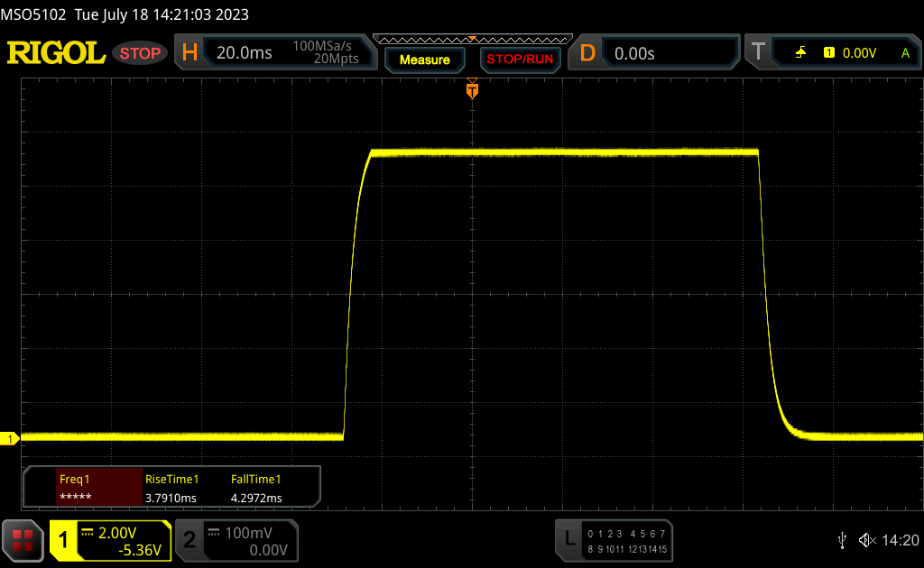Click the rising edge trigger icon
924x568 pixels.
[x=800, y=53]
